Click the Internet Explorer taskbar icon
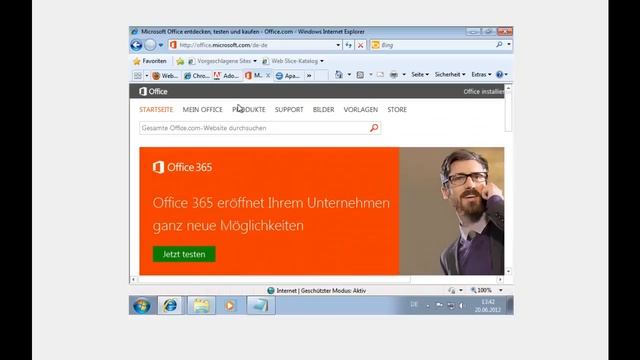Screen dimensions: 640x360 pos(170,306)
